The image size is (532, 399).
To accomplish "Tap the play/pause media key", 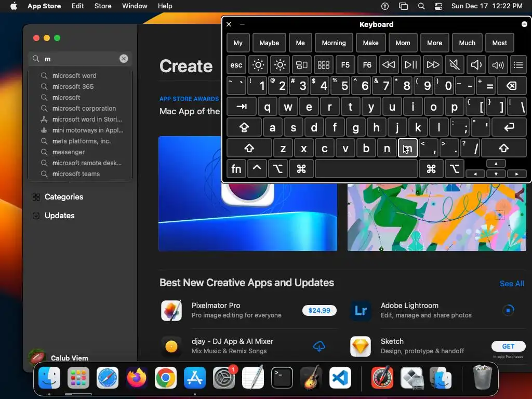I will (410, 65).
